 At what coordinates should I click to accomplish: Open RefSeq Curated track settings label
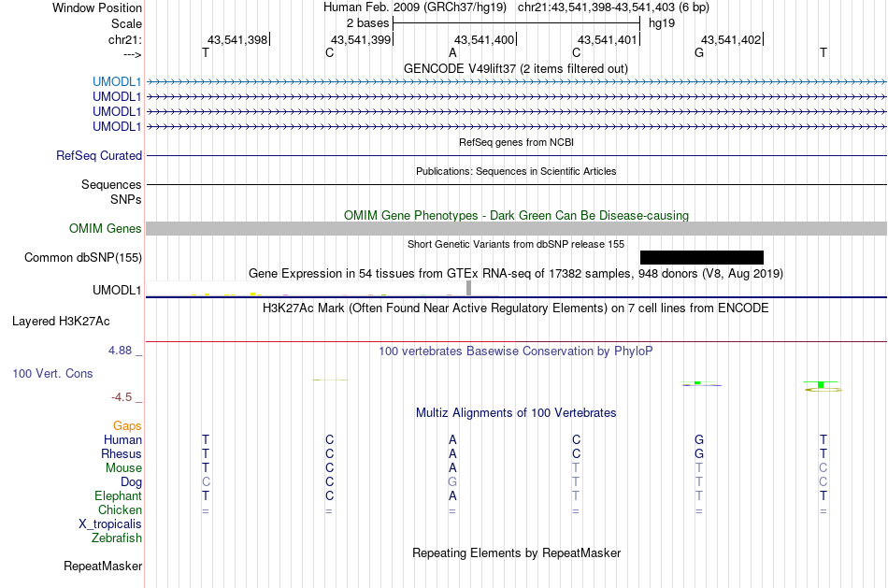[99, 156]
